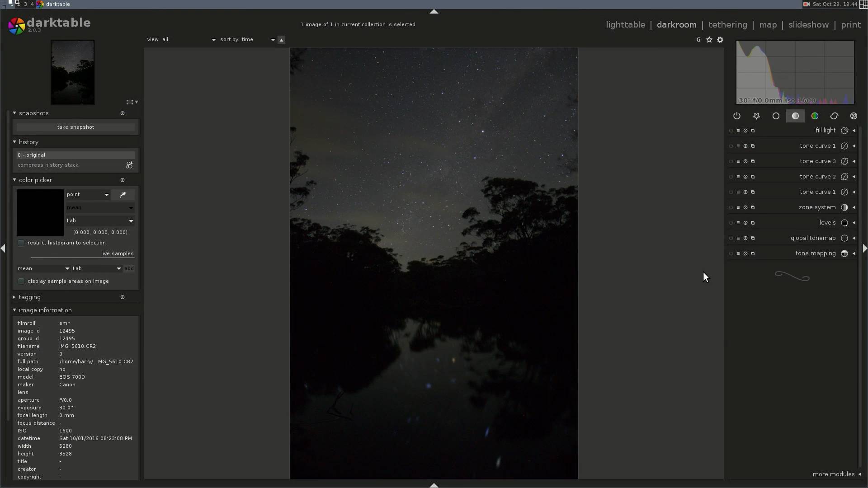This screenshot has height=488, width=868.
Task: Click the filmstrip navigation thumbnail image
Action: pos(73,72)
